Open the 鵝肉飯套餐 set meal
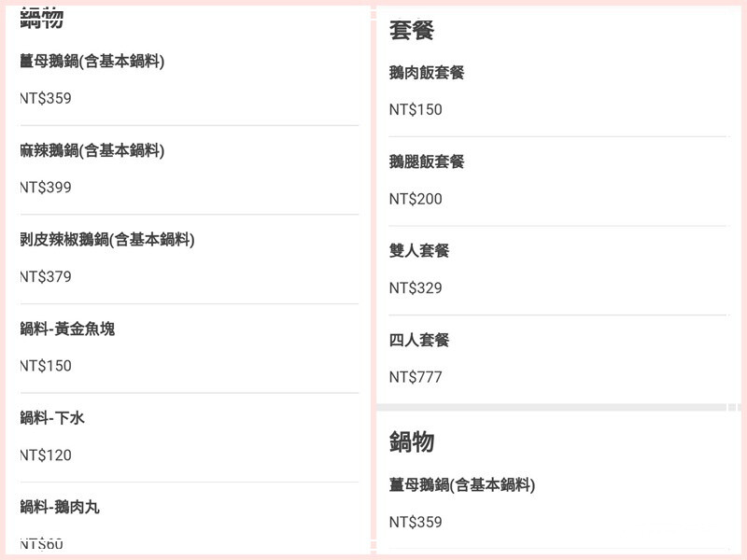 click(x=427, y=73)
